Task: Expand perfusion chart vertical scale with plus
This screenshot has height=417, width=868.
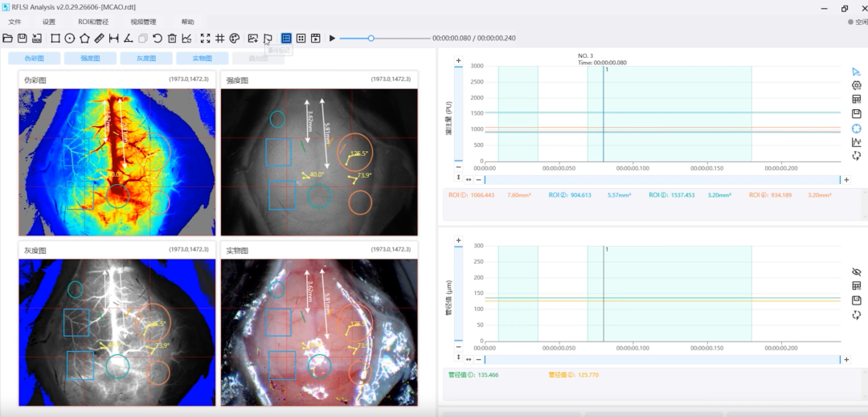Action: 458,60
